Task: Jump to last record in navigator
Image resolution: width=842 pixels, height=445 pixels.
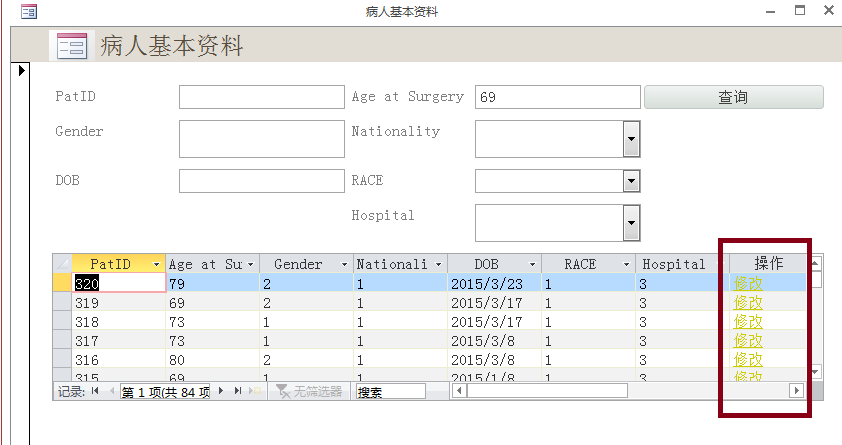Action: pos(238,391)
